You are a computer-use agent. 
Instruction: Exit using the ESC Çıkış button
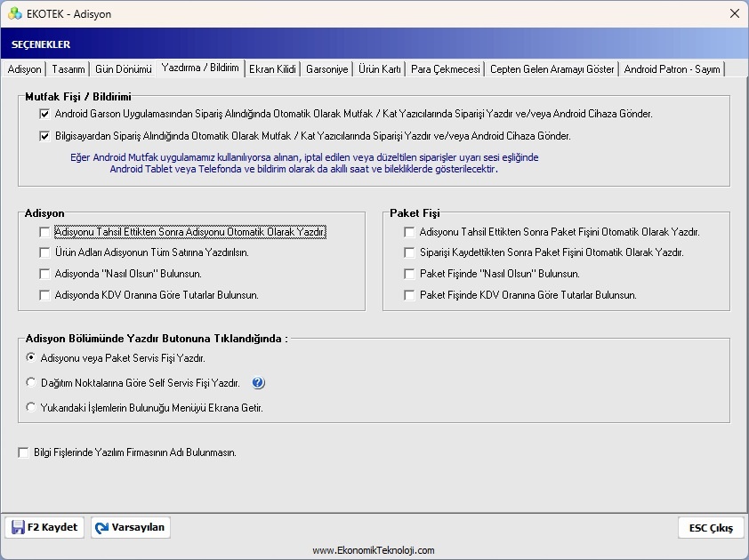point(711,527)
